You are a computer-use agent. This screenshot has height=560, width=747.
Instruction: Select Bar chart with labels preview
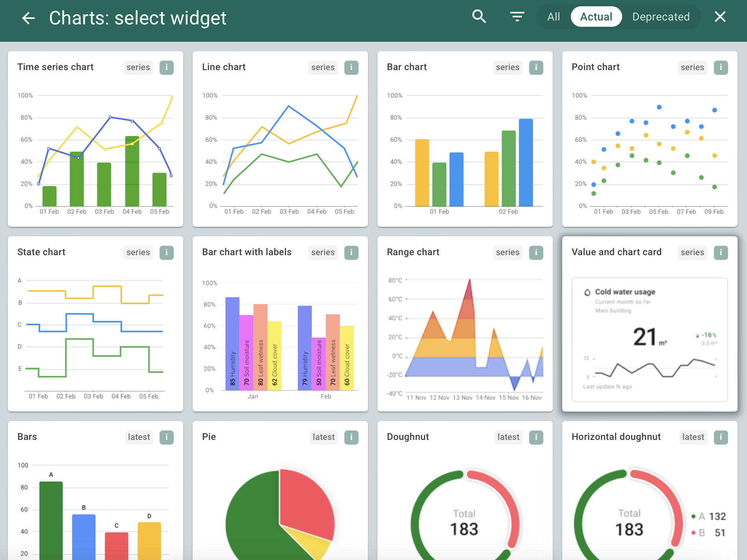(x=280, y=339)
